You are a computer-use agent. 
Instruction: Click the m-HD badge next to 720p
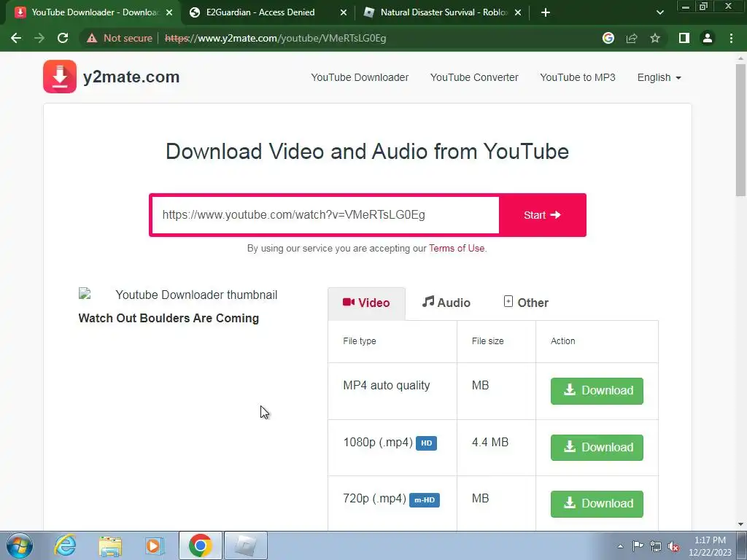pos(424,500)
